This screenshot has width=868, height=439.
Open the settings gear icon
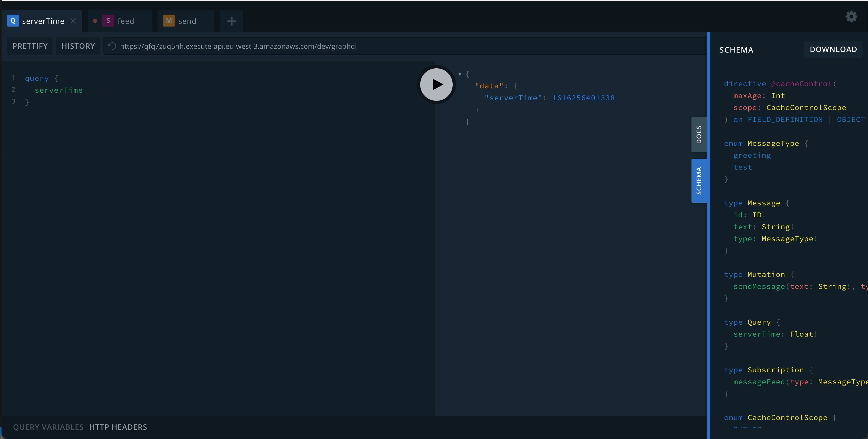(851, 17)
